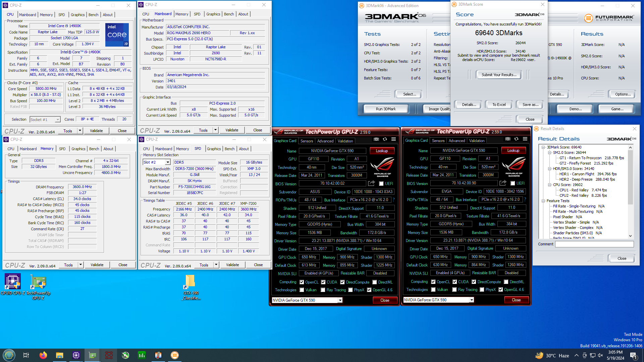
Task: Click the Comment input field in Result Details
Action: point(594,244)
